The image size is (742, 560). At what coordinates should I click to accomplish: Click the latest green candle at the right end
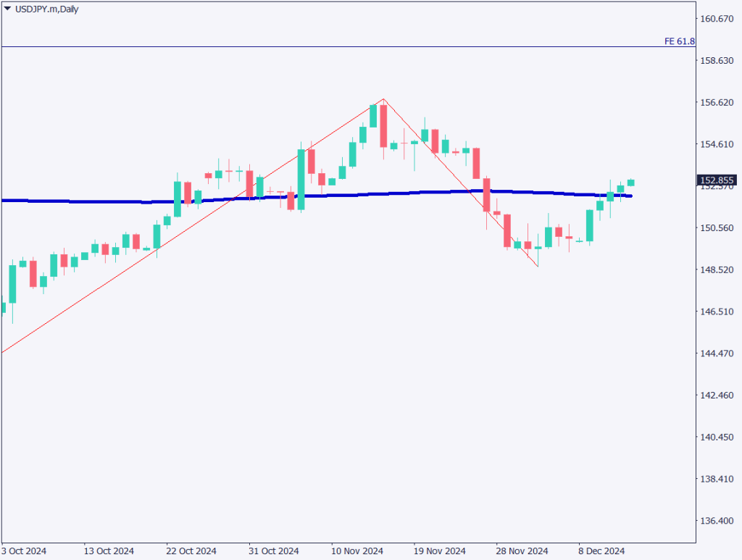click(631, 182)
